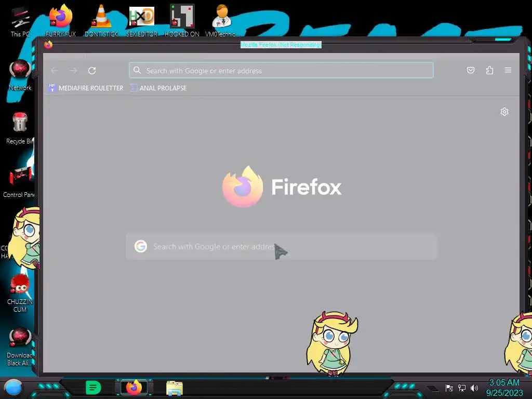Screen dimensions: 532x399
Task: Open new tab personalize gear icon
Action: coord(504,112)
